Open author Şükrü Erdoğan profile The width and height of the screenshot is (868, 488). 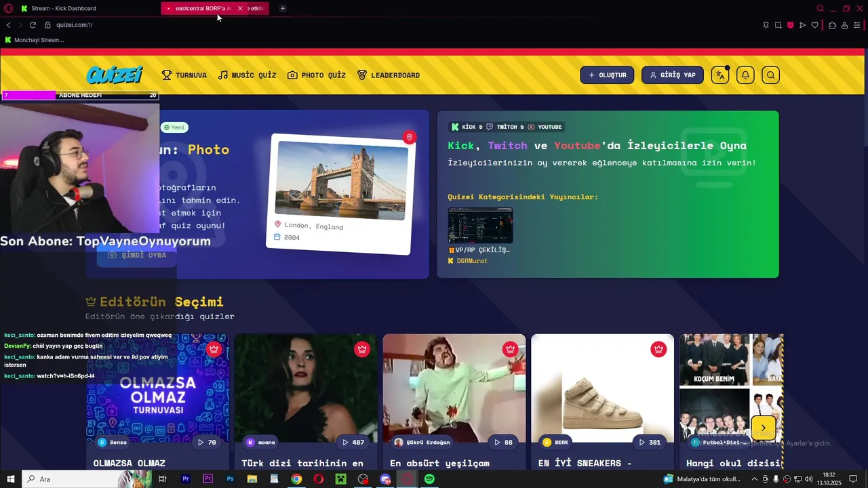(x=422, y=443)
